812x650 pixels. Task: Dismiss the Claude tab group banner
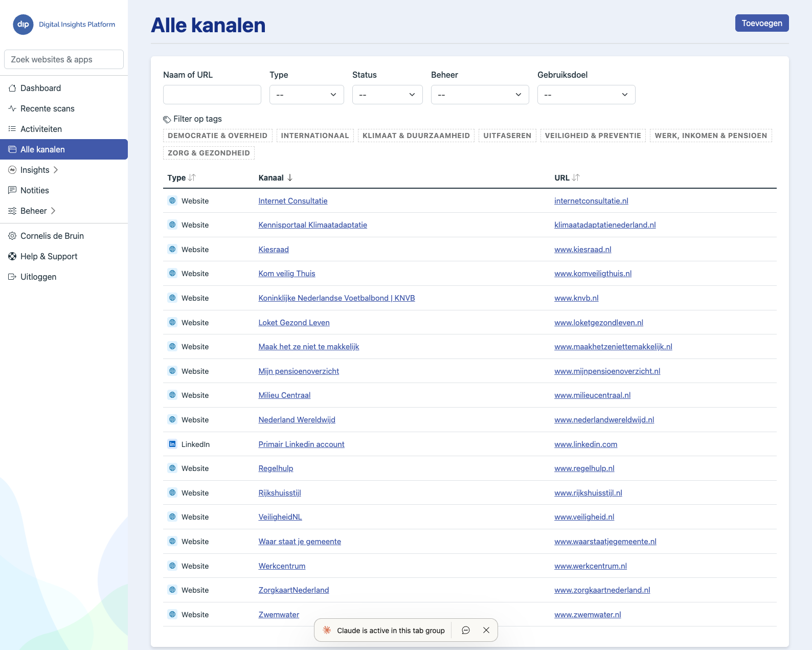click(486, 631)
